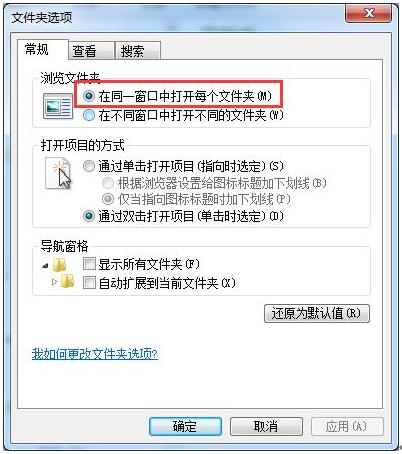This screenshot has width=402, height=454.
Task: Open 我如何更改文件夹选项 help link
Action: click(95, 354)
